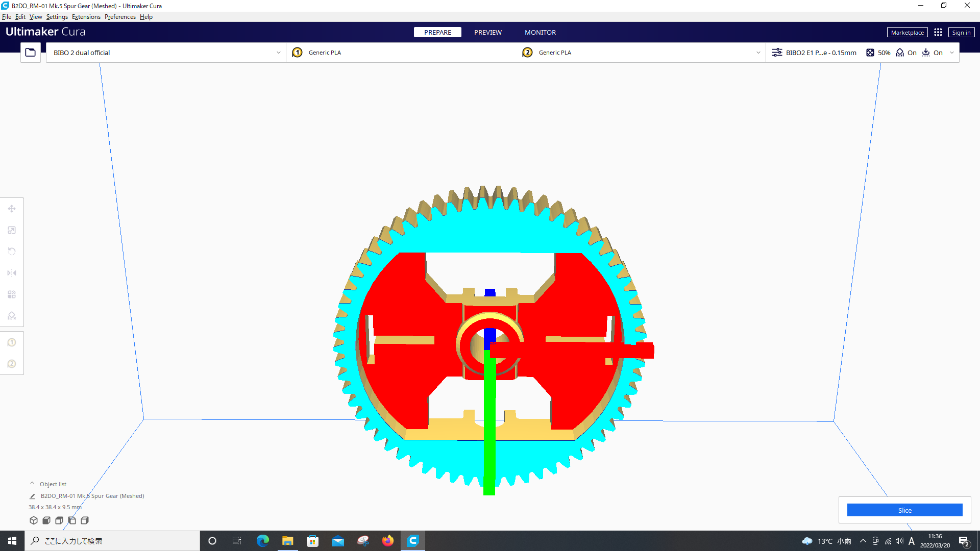
Task: Open the Ultimaker apps grid icon
Action: point(938,32)
